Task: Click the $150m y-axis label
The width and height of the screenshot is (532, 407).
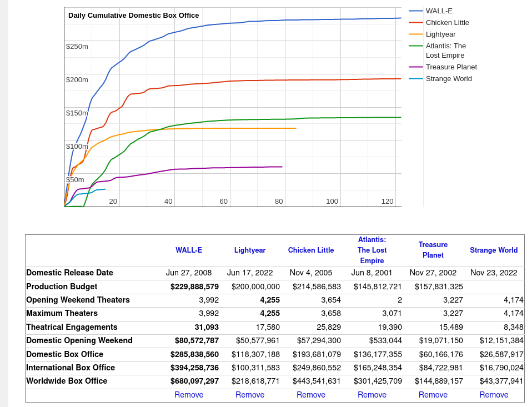Action: pyautogui.click(x=77, y=113)
